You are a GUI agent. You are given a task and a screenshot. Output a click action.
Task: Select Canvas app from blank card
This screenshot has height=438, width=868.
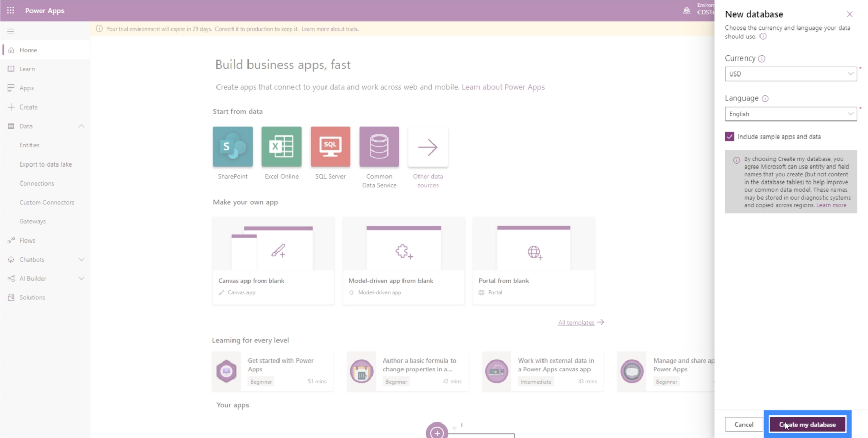[273, 261]
